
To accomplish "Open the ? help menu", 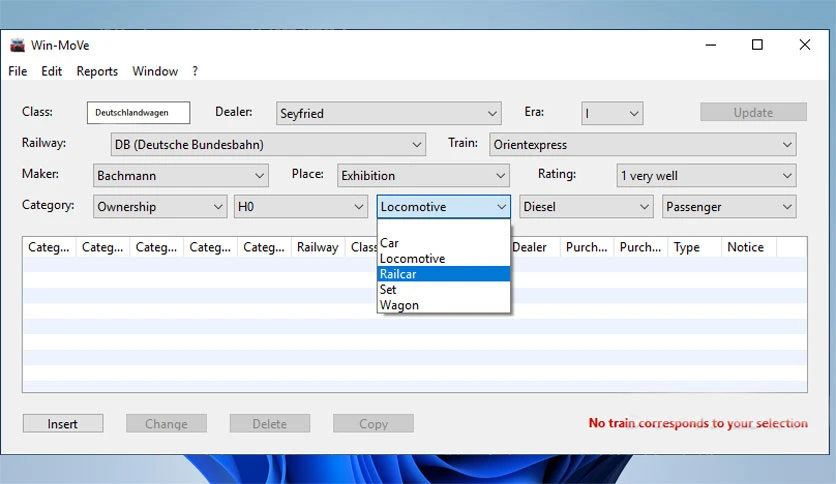I will (195, 71).
